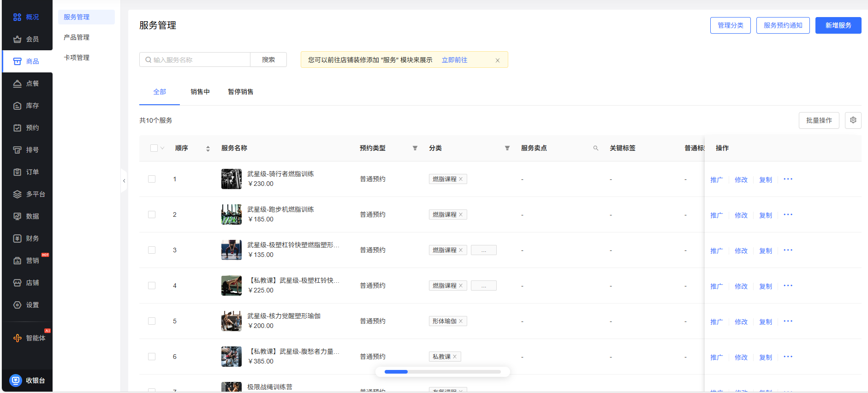868x393 pixels.
Task: Click the 预约类型 column filter icon
Action: coord(415,148)
